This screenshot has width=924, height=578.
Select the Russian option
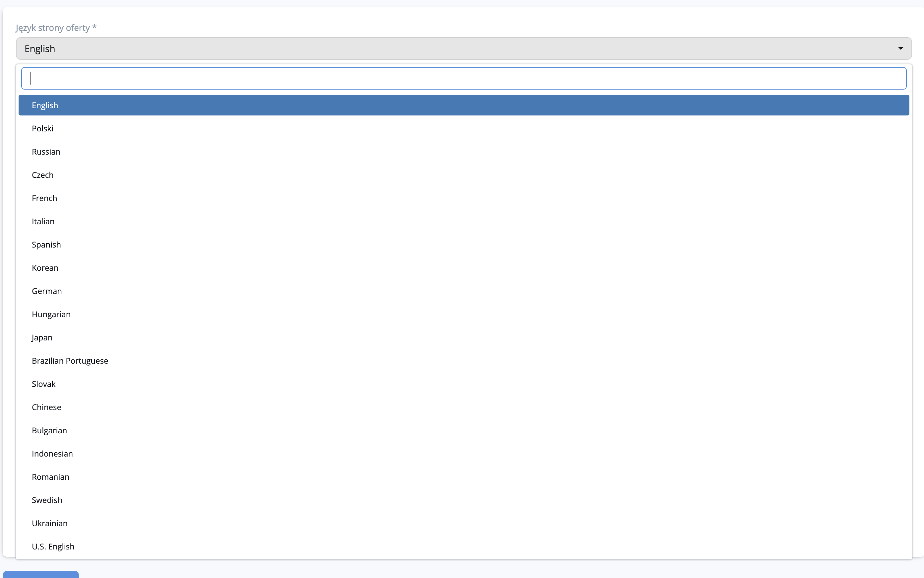coord(464,152)
